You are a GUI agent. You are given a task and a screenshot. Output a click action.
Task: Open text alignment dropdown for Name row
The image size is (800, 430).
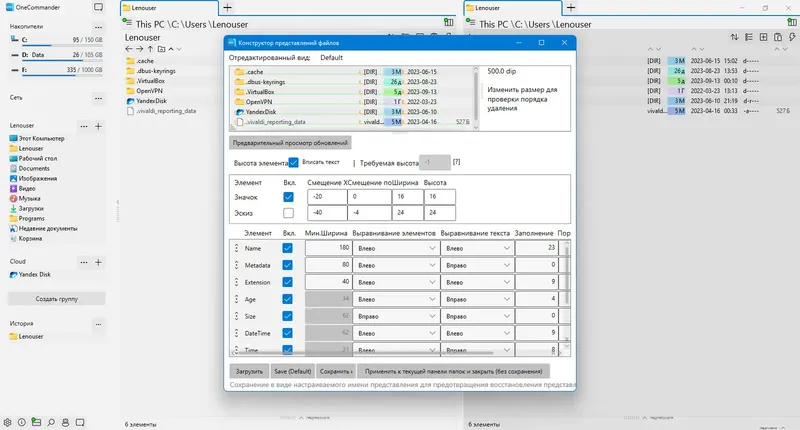477,248
